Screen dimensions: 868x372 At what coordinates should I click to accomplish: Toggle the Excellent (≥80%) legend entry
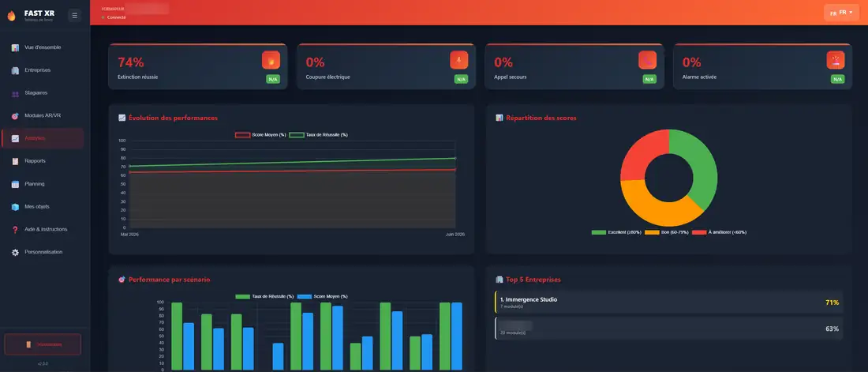(x=616, y=231)
